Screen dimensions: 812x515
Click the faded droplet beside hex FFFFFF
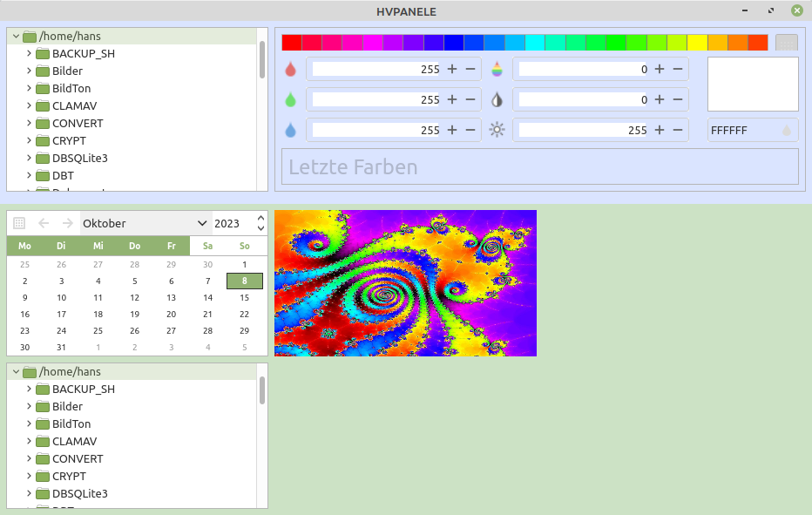click(x=787, y=131)
